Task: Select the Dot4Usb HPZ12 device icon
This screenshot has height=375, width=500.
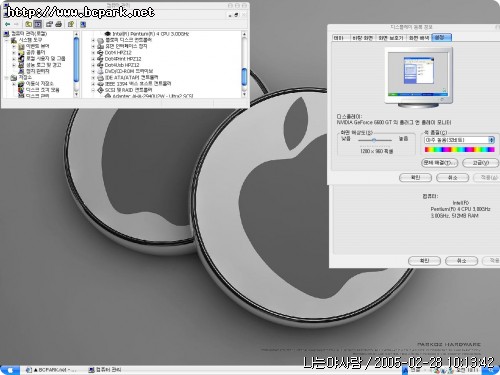Action: (100, 65)
